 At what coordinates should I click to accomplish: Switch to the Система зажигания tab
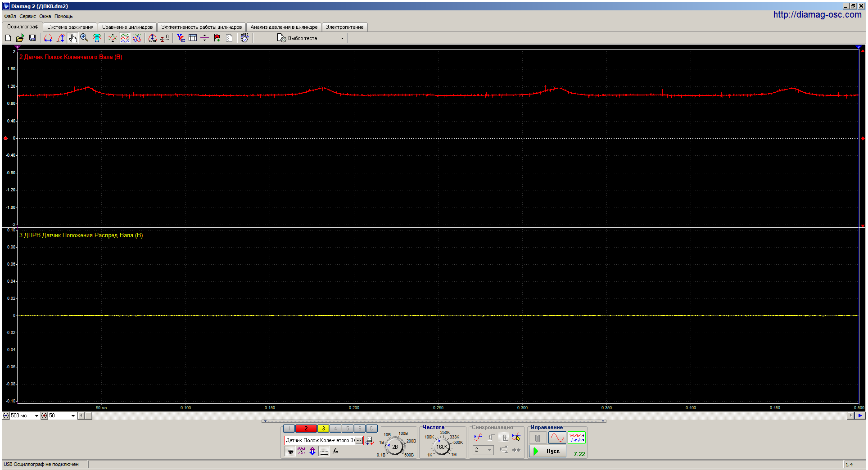(x=70, y=27)
